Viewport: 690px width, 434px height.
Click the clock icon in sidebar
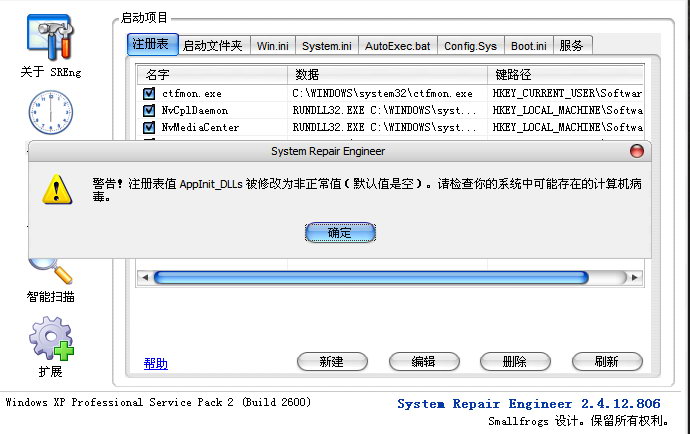point(51,113)
